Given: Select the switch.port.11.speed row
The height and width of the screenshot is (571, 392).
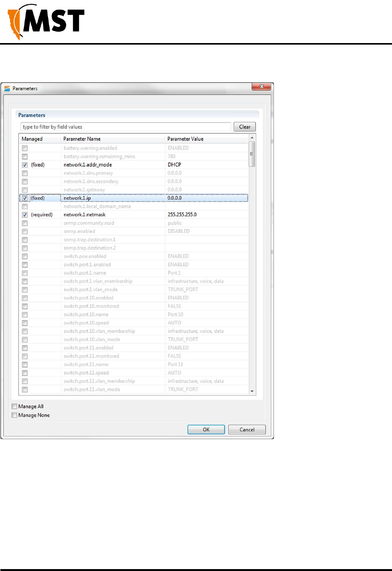Looking at the screenshot, I should [133, 373].
